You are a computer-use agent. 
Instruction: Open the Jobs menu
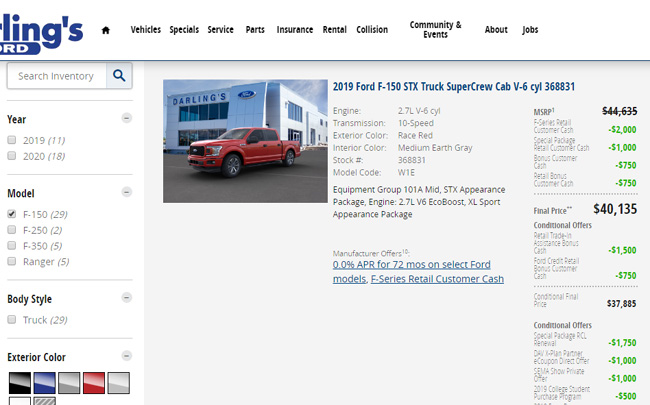coord(530,30)
